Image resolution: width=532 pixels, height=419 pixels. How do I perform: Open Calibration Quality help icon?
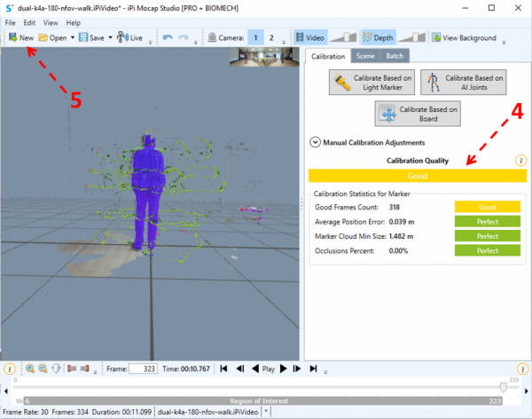520,161
